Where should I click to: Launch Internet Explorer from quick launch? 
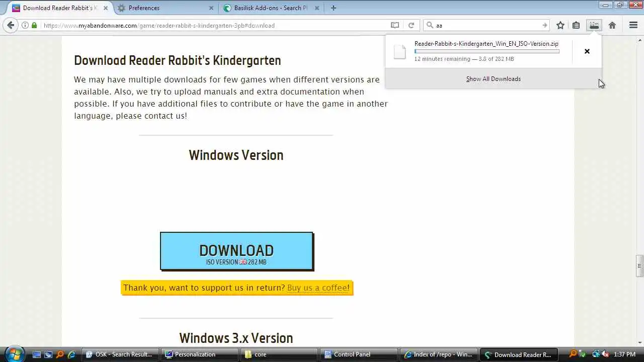[x=71, y=354]
